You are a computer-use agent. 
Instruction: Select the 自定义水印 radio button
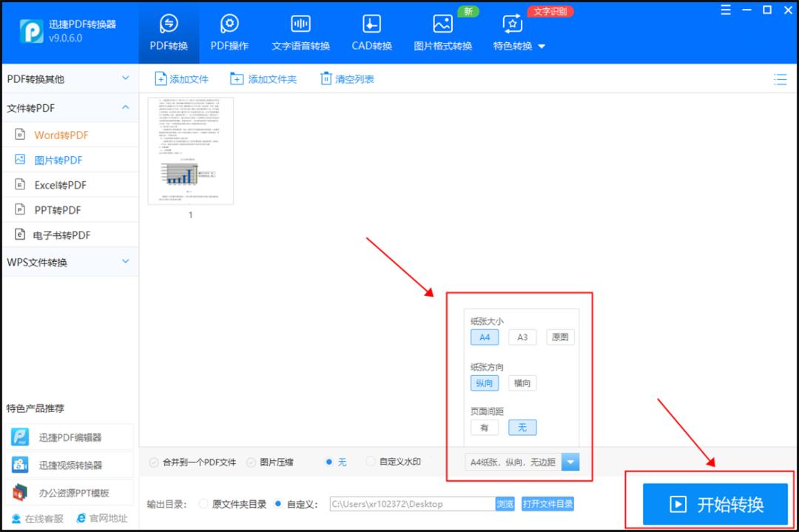(370, 461)
